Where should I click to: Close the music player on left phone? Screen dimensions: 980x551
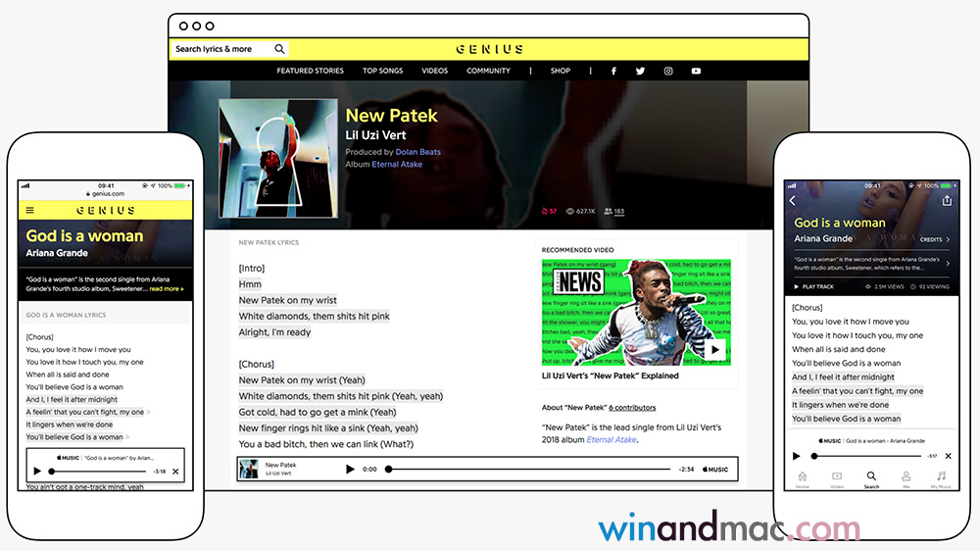[175, 472]
